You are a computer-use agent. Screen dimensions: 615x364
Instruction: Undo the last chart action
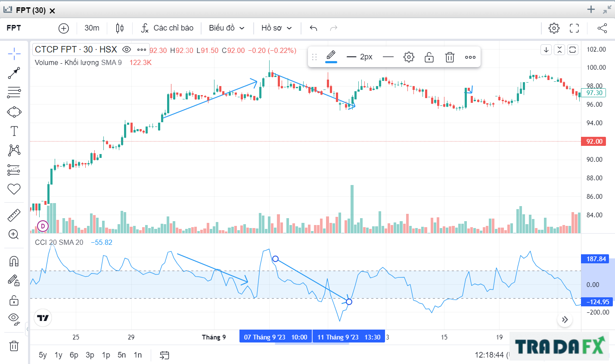point(314,28)
